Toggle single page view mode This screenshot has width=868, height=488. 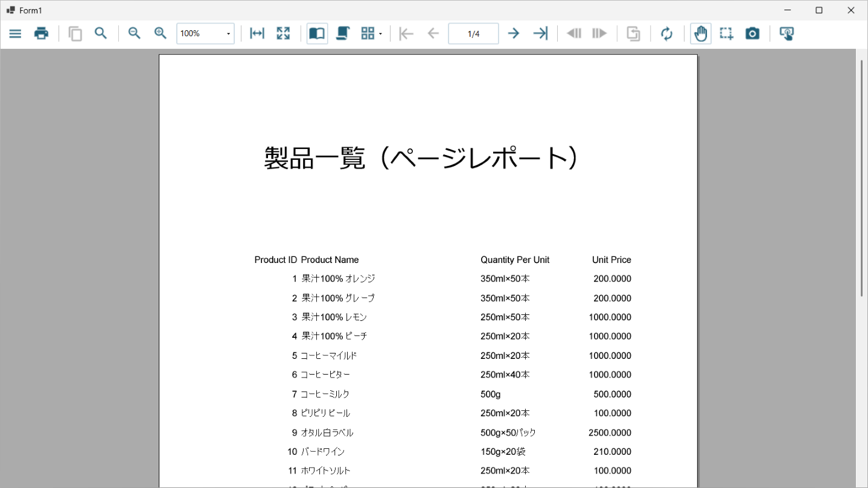317,34
